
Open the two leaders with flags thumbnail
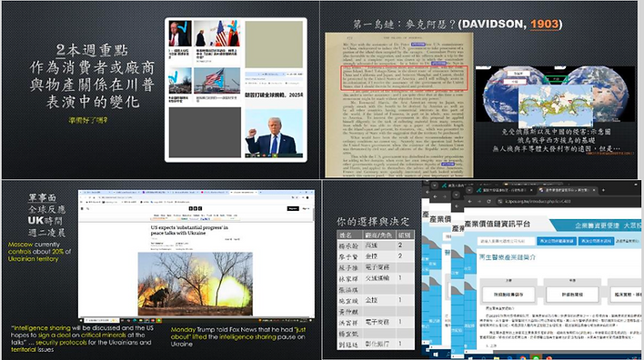216,34
